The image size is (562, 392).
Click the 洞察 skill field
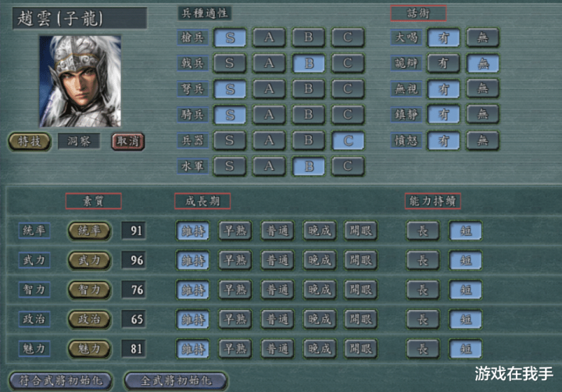point(79,141)
